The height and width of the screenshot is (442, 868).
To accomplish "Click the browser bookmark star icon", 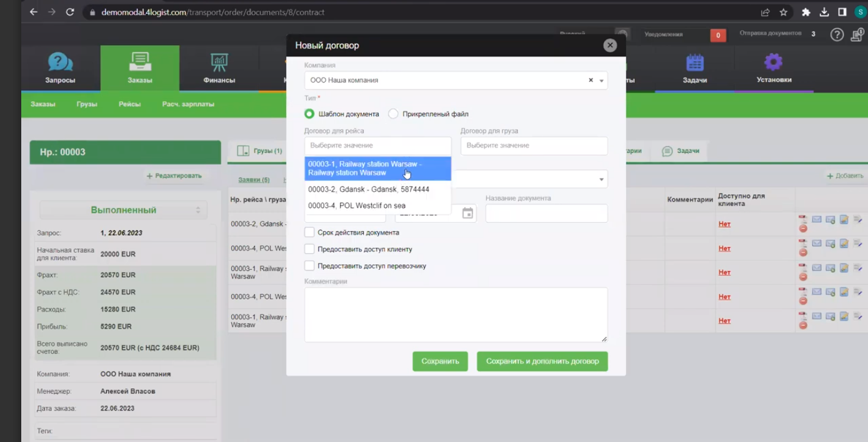I will [x=784, y=12].
